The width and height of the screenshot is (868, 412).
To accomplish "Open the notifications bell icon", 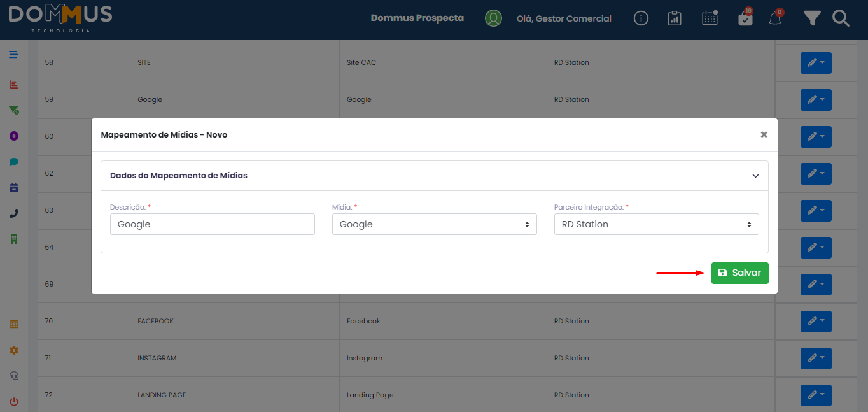I will 775,18.
